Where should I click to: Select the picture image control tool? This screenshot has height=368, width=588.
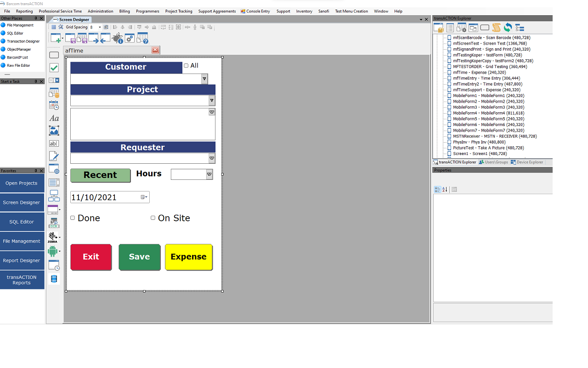click(x=54, y=131)
